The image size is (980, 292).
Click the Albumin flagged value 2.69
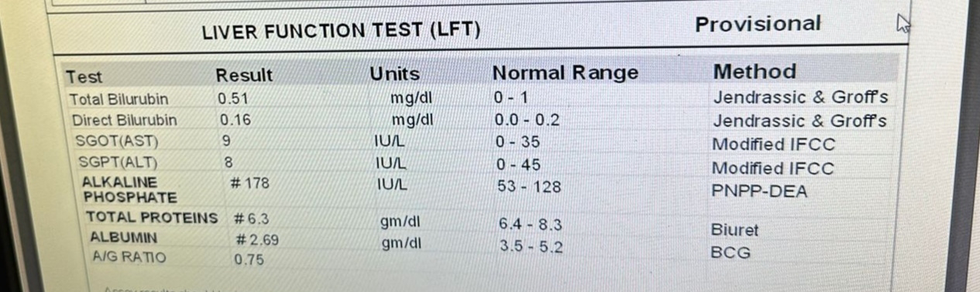(256, 239)
